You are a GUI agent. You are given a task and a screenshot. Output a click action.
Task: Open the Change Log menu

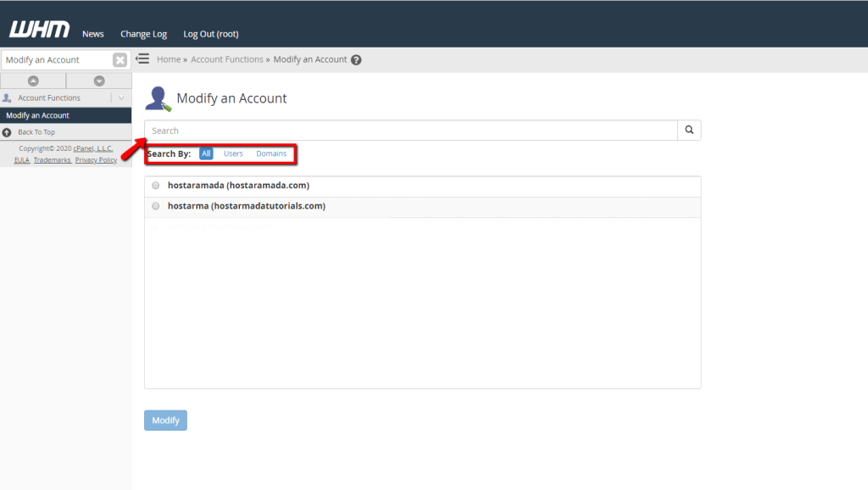pyautogui.click(x=143, y=34)
